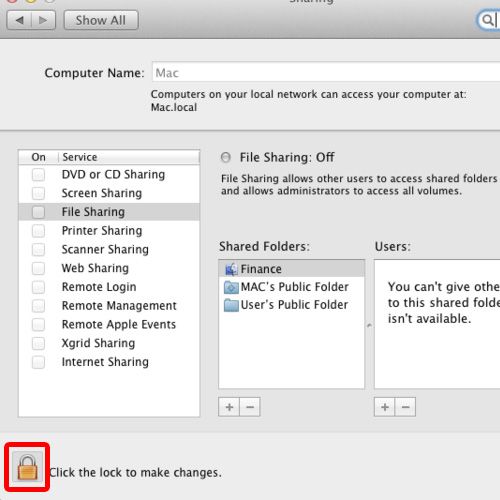The height and width of the screenshot is (500, 500).
Task: Click MAC's Public Folder name
Action: (x=295, y=287)
